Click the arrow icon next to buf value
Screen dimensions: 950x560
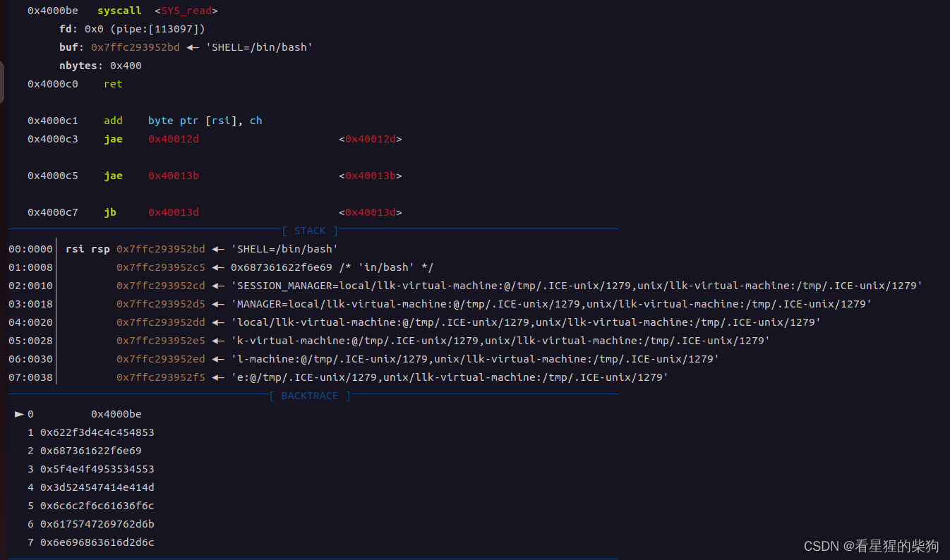[193, 47]
